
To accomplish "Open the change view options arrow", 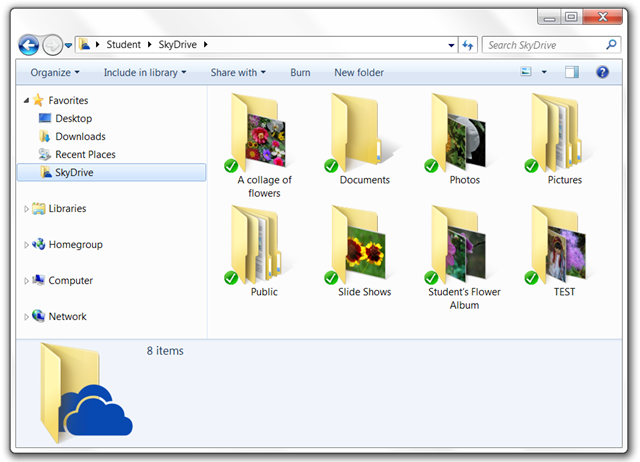I will coord(544,72).
